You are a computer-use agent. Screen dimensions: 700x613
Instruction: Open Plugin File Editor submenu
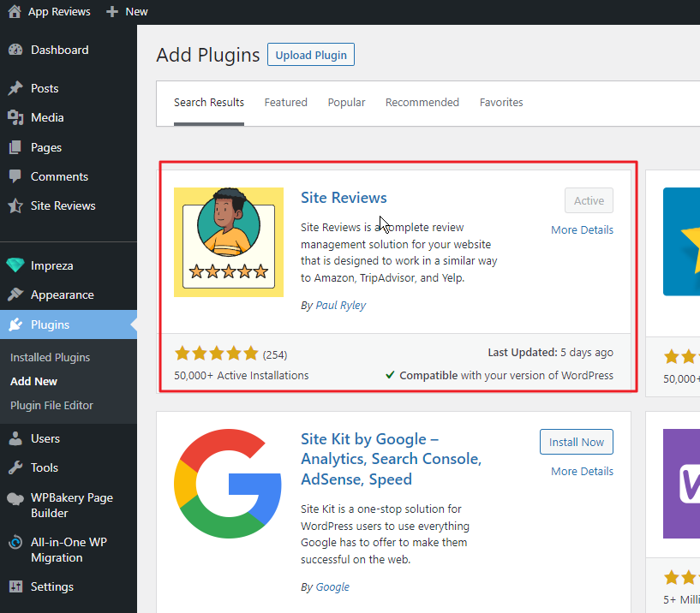click(51, 406)
